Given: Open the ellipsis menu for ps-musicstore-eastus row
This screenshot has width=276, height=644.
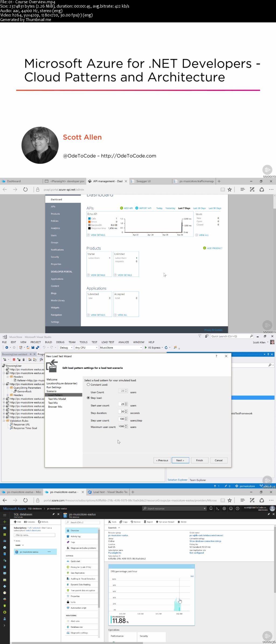Looking at the screenshot, I should coord(49,552).
